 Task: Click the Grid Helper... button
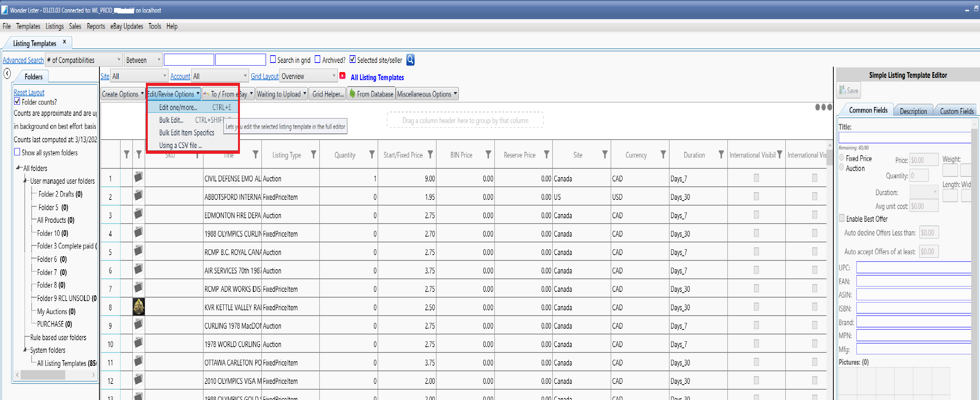[x=328, y=94]
